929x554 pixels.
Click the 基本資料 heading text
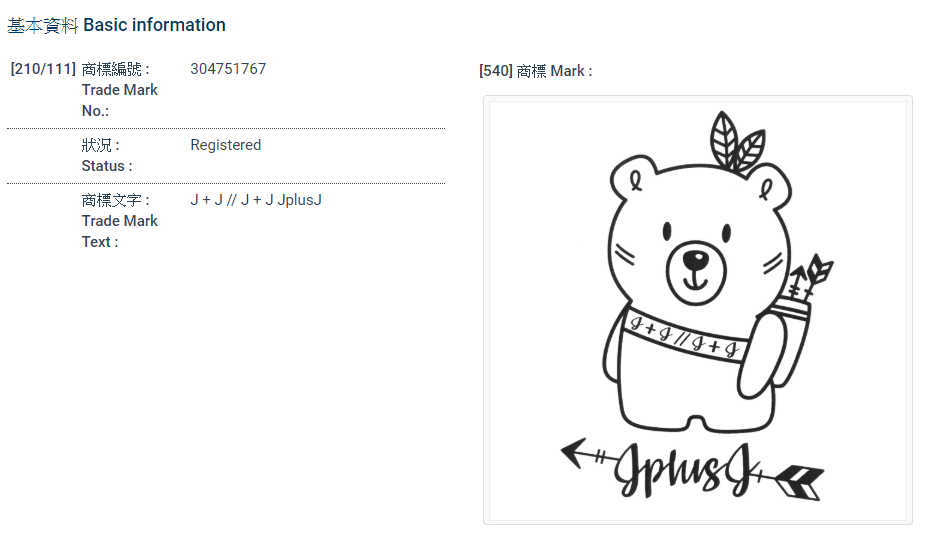point(42,25)
